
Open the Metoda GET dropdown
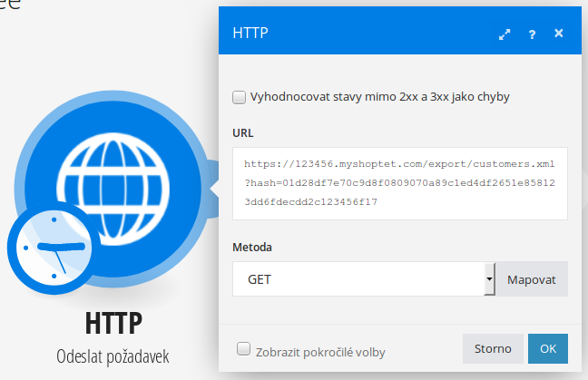click(x=358, y=279)
